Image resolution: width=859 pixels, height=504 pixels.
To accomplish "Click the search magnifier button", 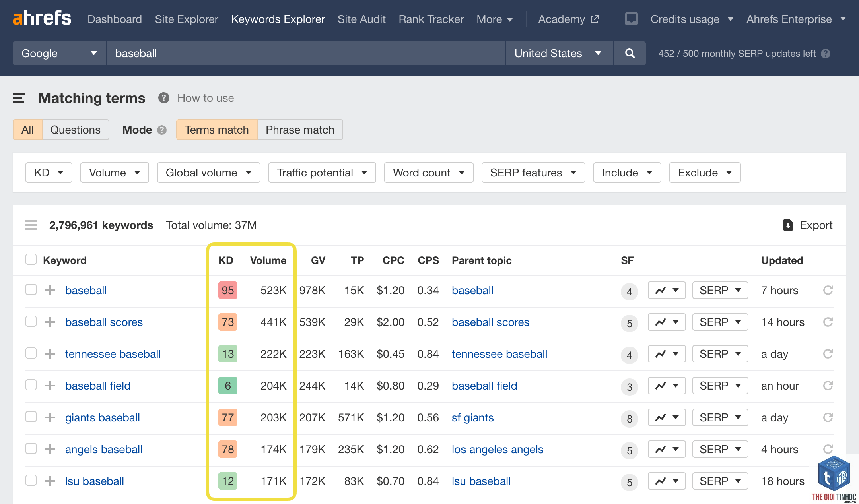I will tap(630, 53).
